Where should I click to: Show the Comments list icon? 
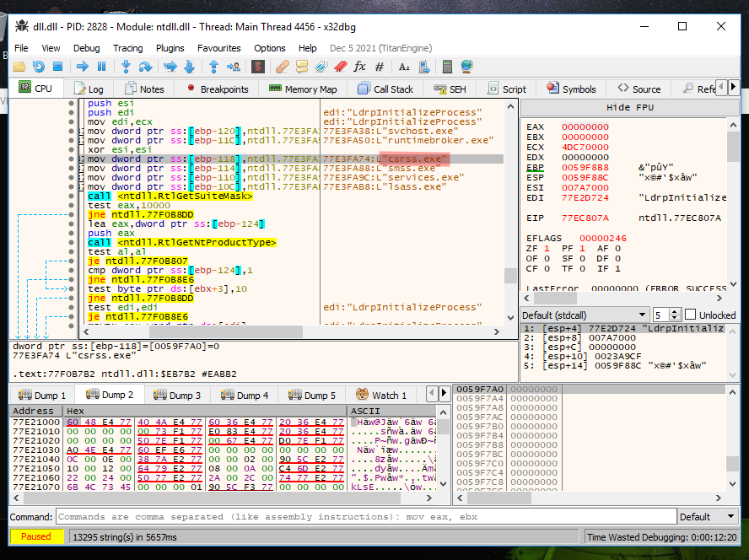click(x=302, y=67)
